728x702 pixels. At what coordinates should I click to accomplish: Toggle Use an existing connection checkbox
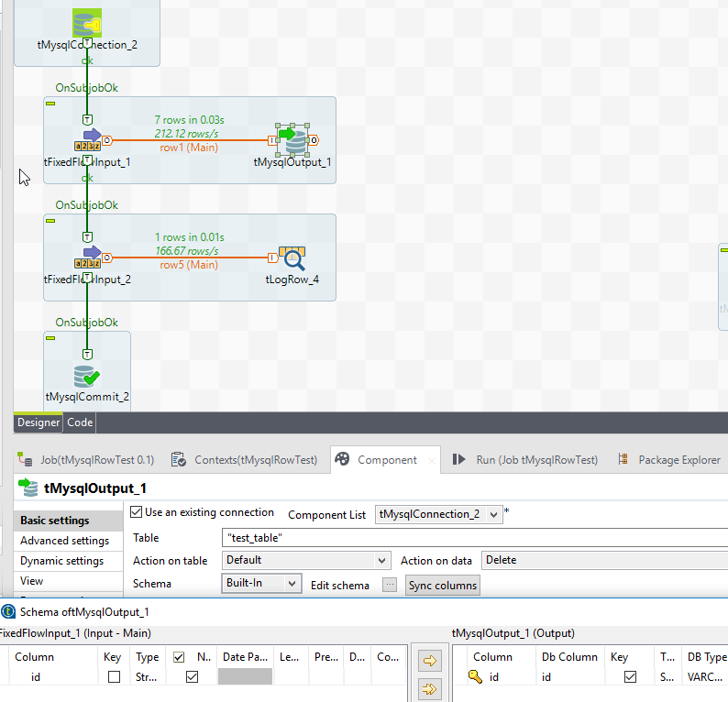136,511
